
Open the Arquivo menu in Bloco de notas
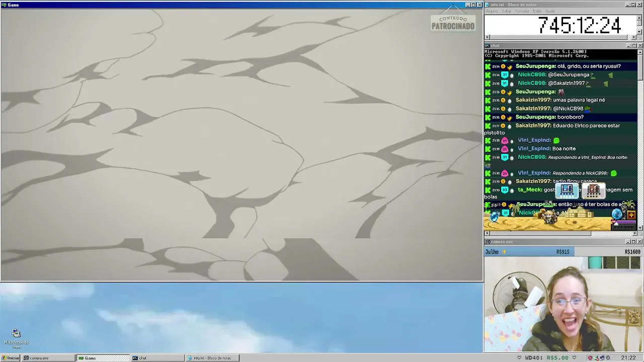point(492,11)
